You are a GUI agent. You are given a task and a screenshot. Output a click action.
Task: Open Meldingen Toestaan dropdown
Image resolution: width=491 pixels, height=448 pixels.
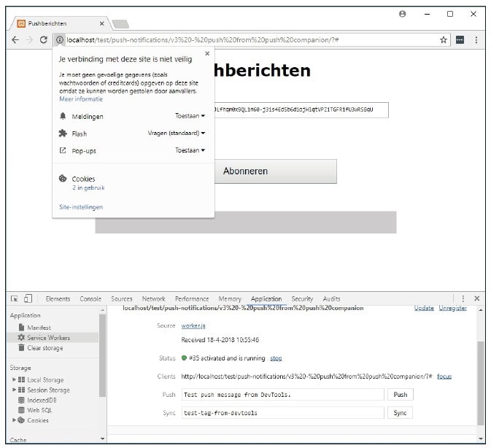tap(190, 116)
